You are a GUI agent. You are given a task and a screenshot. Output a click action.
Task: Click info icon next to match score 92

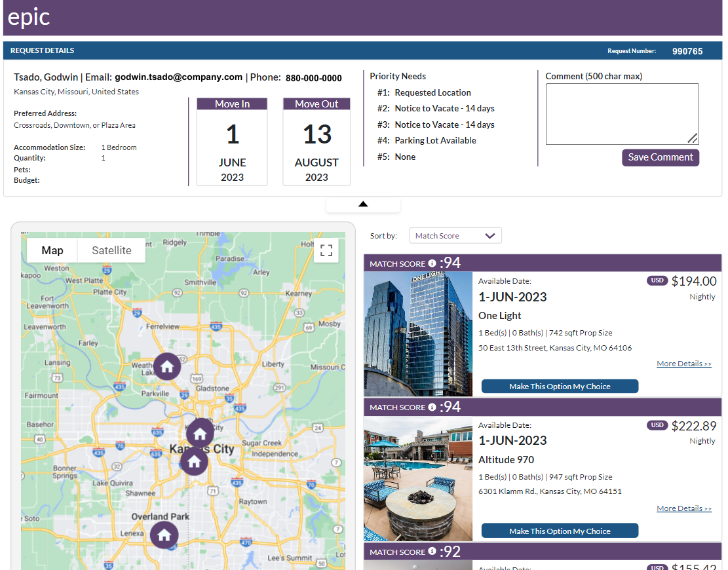click(x=432, y=551)
